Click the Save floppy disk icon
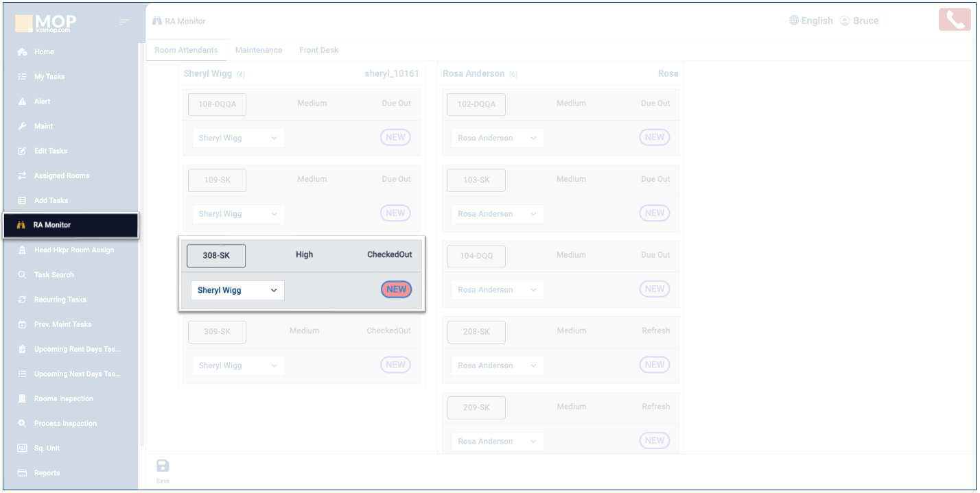The image size is (980, 493). (x=163, y=466)
